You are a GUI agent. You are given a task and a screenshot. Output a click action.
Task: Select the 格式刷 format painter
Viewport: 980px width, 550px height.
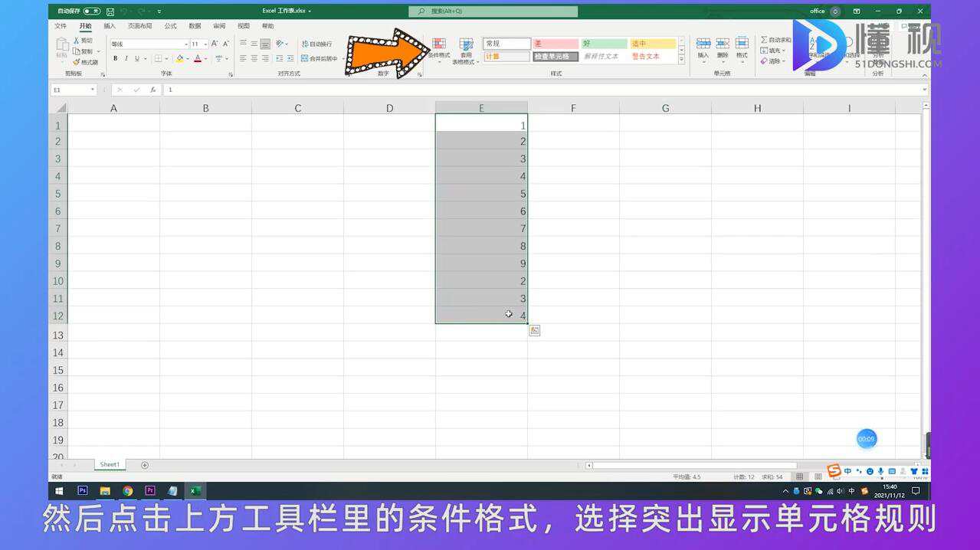point(85,62)
